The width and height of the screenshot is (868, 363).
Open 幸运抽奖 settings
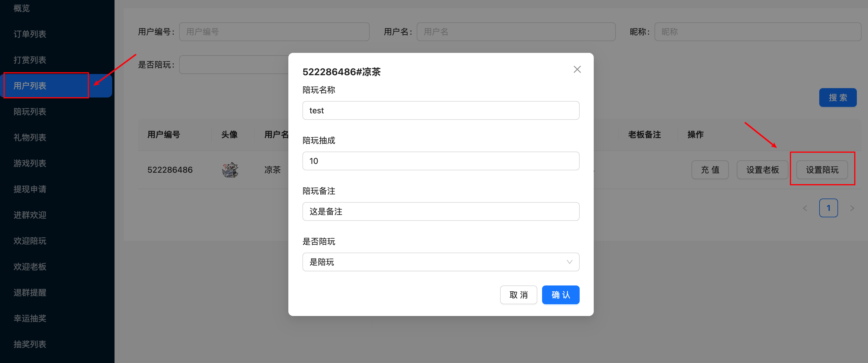(x=30, y=318)
